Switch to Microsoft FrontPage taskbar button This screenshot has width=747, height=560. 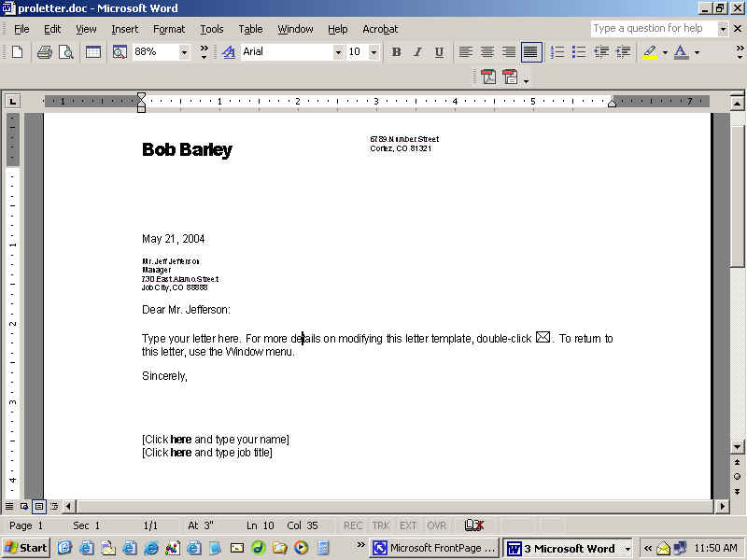click(x=434, y=548)
